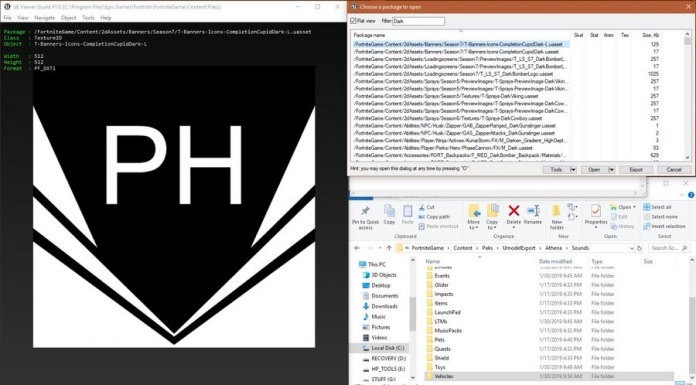Click the Cancel button in package dialog

(x=673, y=170)
